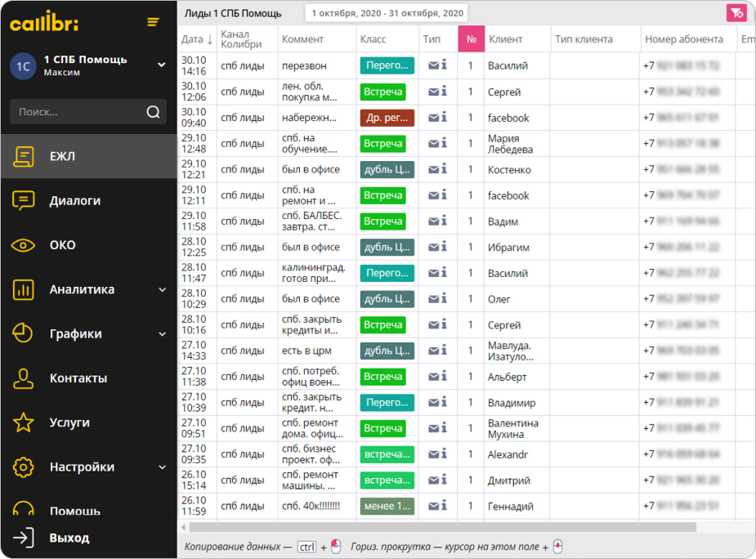Click the info icon in Альберт's row
The image size is (756, 559).
tap(444, 377)
